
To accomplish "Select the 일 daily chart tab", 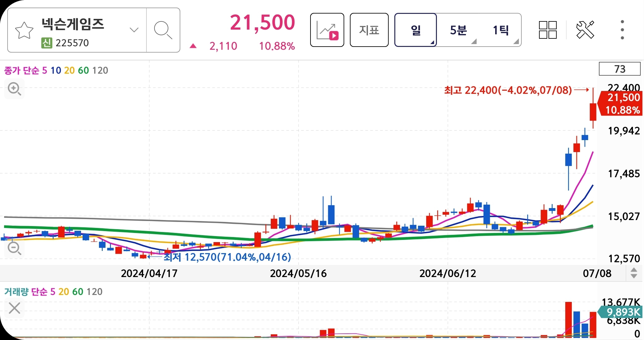I will tap(415, 30).
